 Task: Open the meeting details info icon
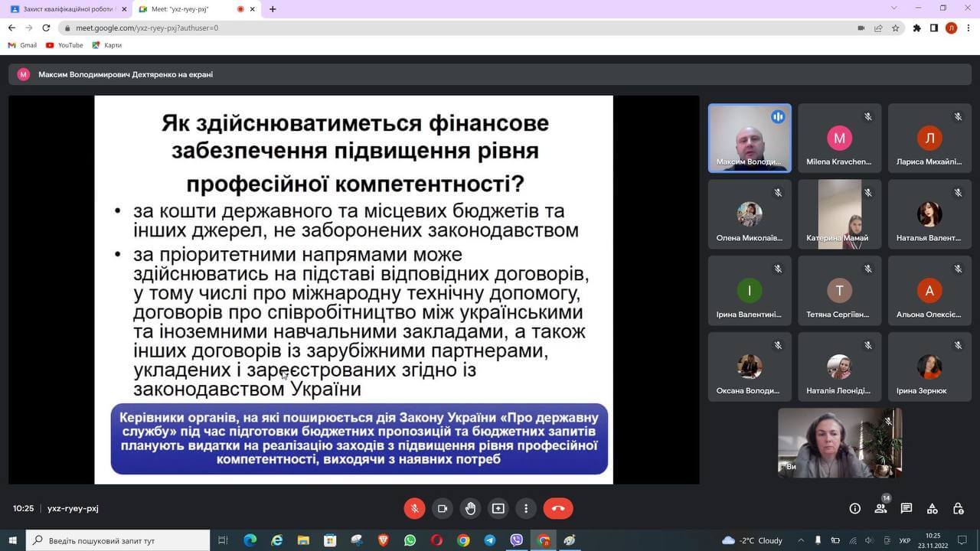[855, 508]
